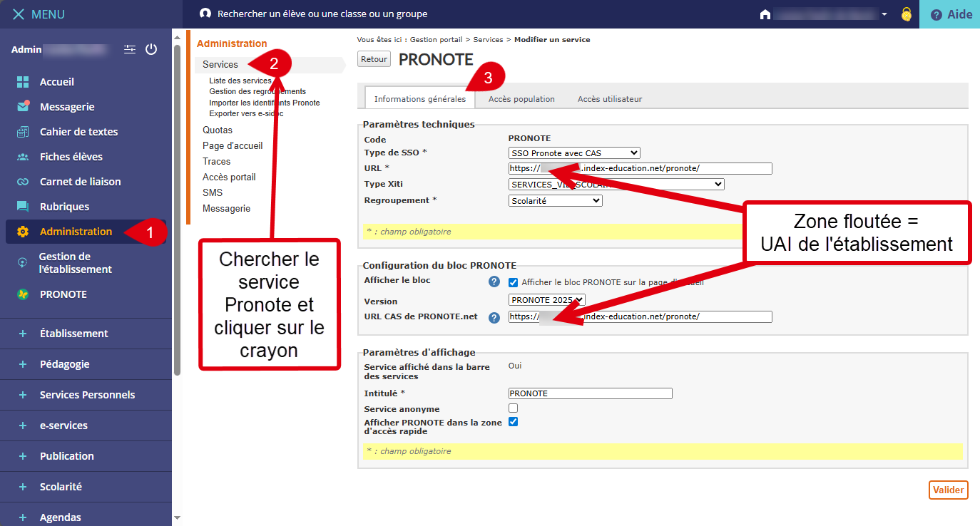Viewport: 980px width, 526px height.
Task: Click the Intitulé text field
Action: click(x=591, y=393)
